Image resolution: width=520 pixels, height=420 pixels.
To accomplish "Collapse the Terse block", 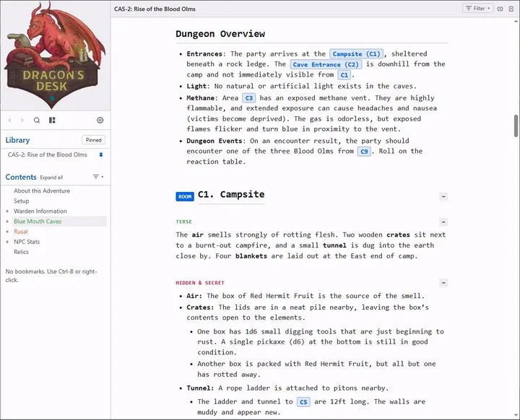I will [x=443, y=222].
